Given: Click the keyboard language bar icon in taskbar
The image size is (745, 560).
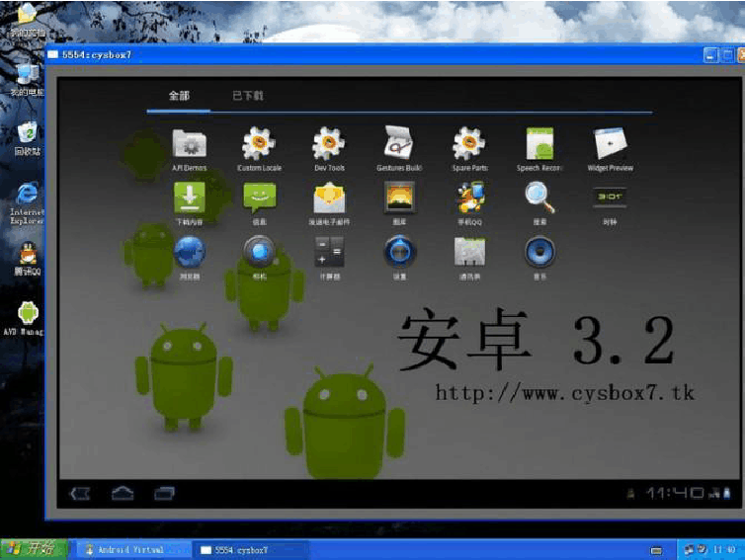Looking at the screenshot, I should click(x=656, y=550).
